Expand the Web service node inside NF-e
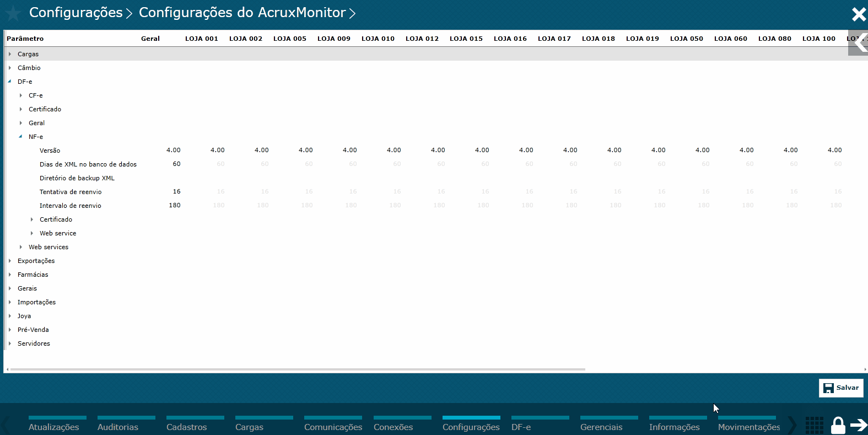The width and height of the screenshot is (868, 435). click(32, 233)
